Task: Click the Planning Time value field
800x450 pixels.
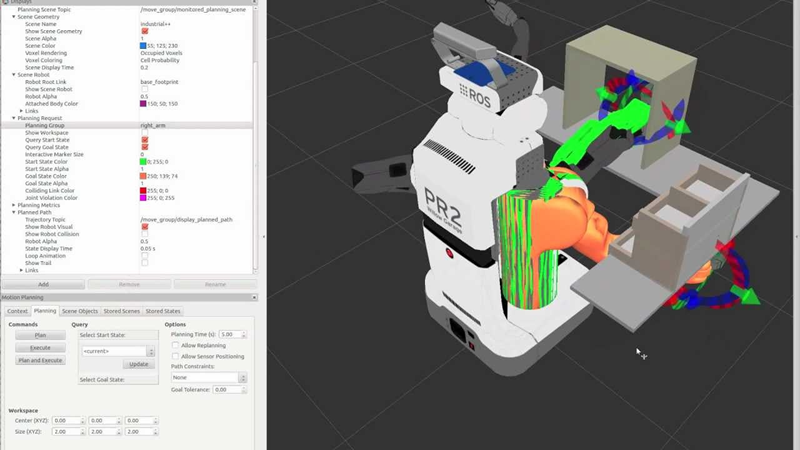Action: [230, 334]
